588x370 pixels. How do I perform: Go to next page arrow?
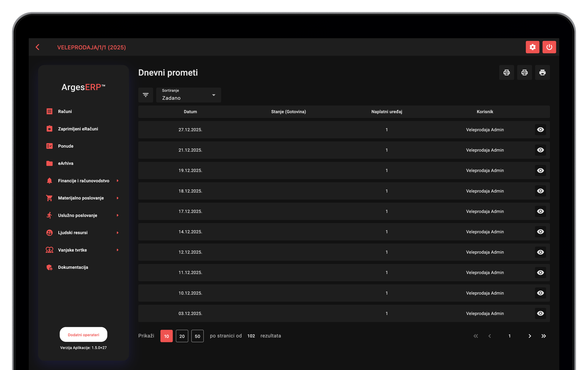[530, 336]
